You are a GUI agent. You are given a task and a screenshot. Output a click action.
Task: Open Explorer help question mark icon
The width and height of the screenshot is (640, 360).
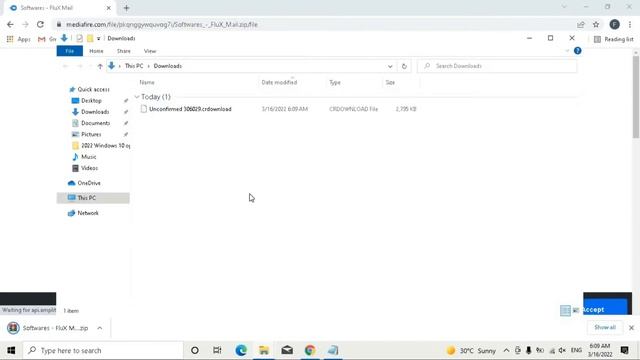coord(578,51)
